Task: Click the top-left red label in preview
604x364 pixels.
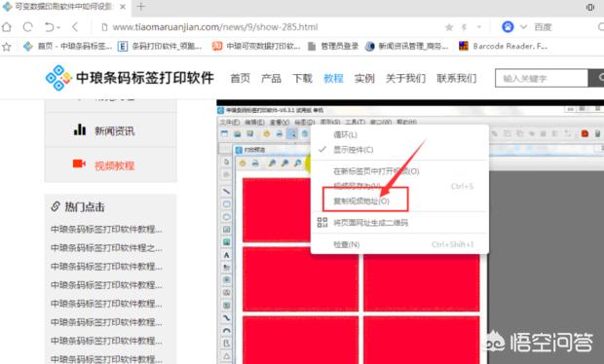Action: coord(277,209)
